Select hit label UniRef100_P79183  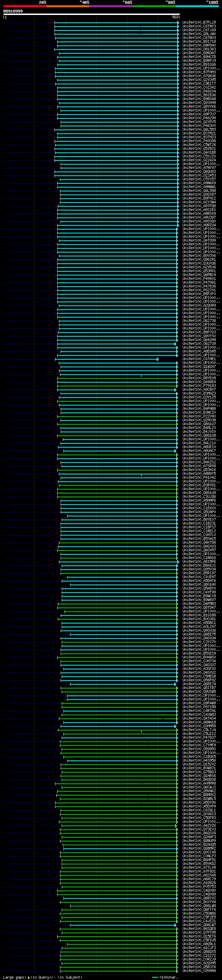point(199,386)
